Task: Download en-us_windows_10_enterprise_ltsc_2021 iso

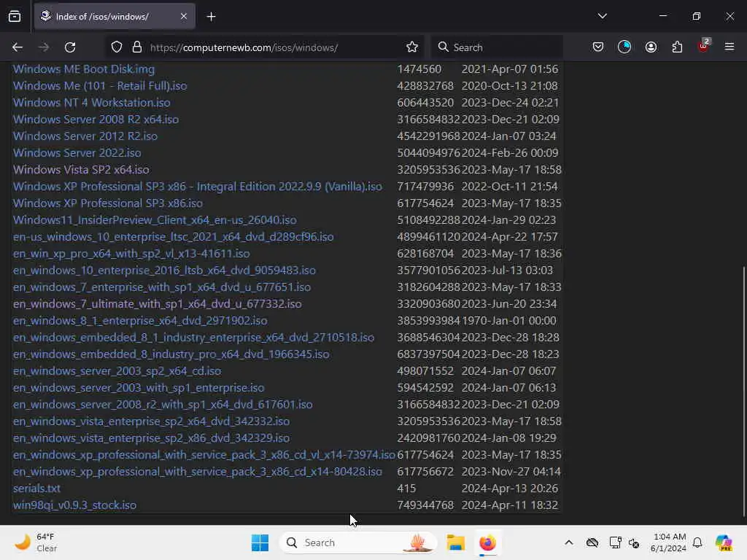Action: [x=174, y=237]
